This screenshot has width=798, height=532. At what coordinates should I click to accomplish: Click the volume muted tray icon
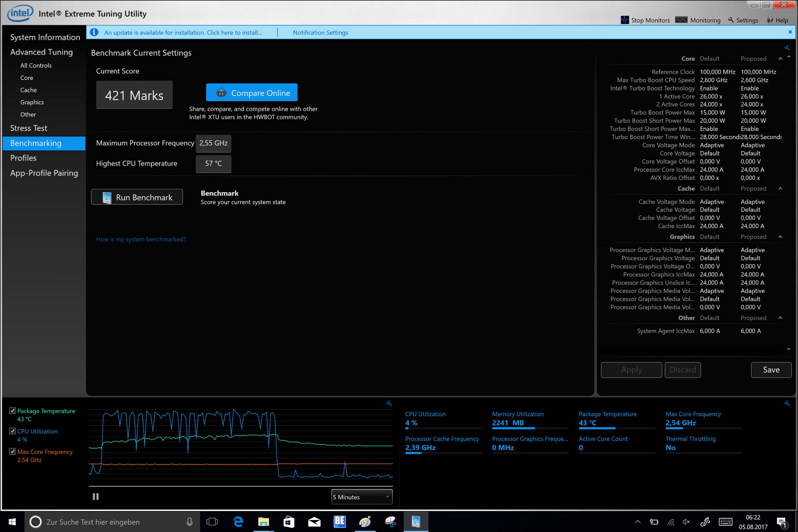click(x=687, y=522)
